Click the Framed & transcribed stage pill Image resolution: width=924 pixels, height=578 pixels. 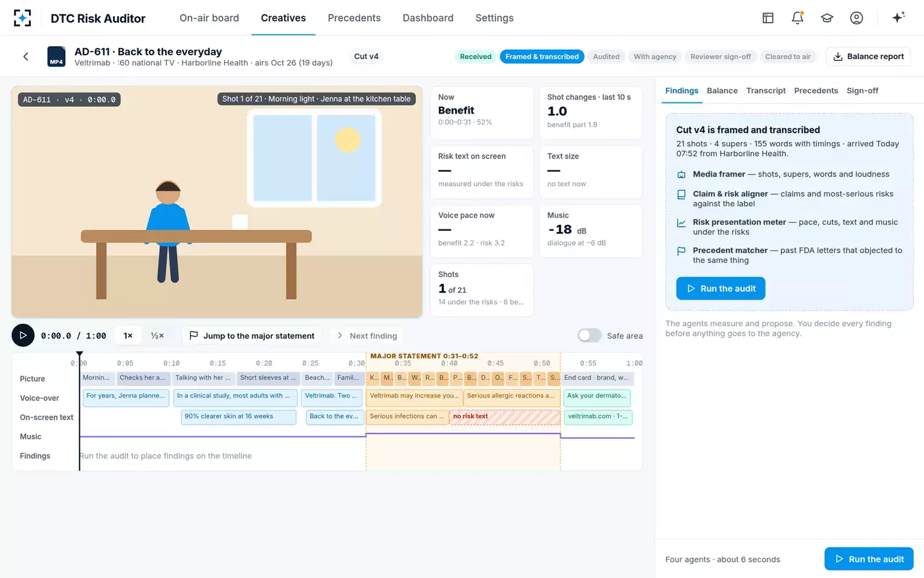click(542, 57)
